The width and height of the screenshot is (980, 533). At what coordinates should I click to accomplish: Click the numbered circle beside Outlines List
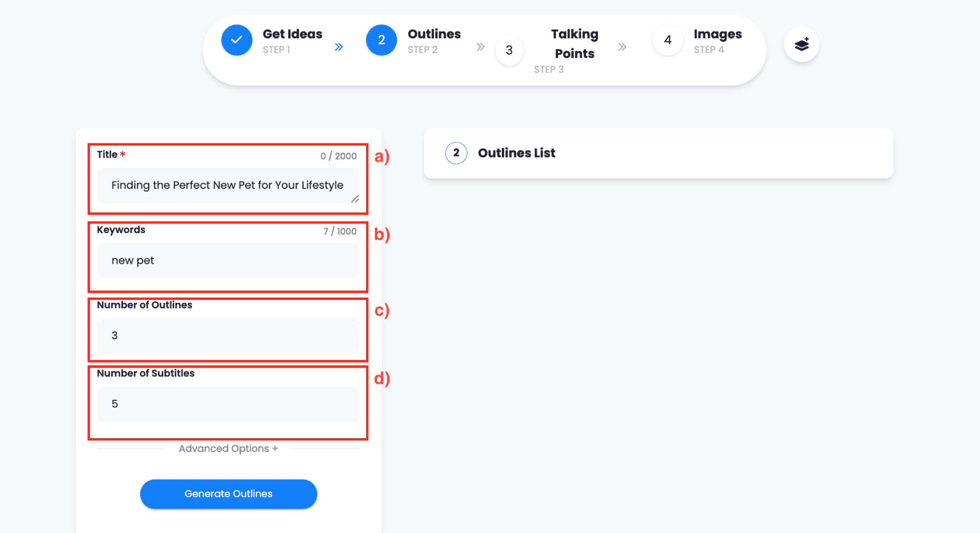[x=456, y=153]
